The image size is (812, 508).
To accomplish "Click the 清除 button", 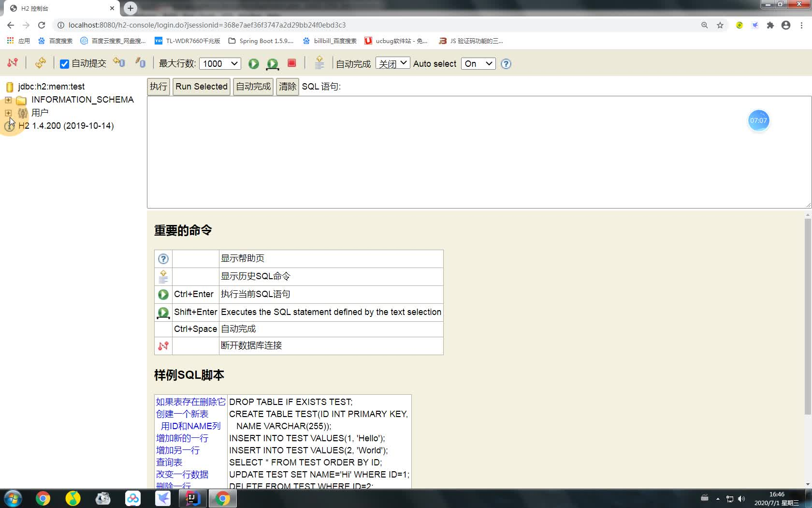I will click(288, 87).
